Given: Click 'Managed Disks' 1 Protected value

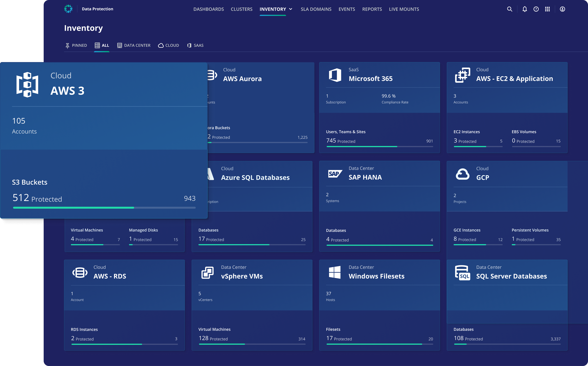Looking at the screenshot, I should [140, 239].
